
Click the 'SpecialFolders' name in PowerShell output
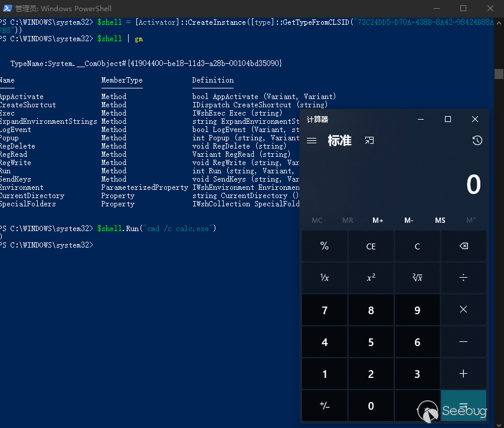[28, 204]
